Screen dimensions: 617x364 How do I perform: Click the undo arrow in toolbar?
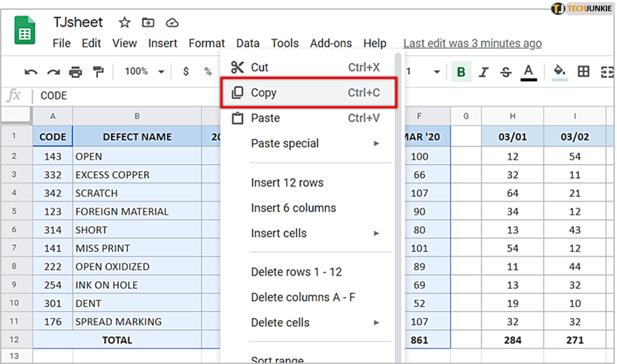31,71
